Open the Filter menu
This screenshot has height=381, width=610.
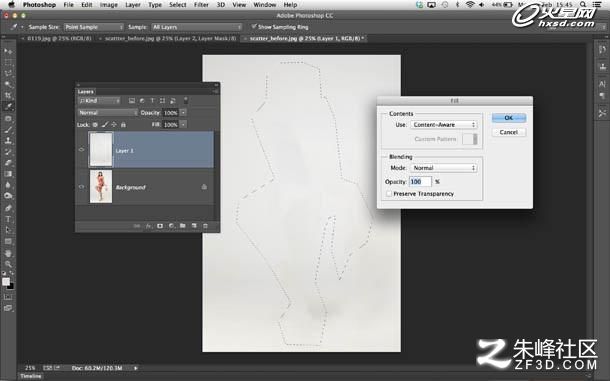(201, 5)
